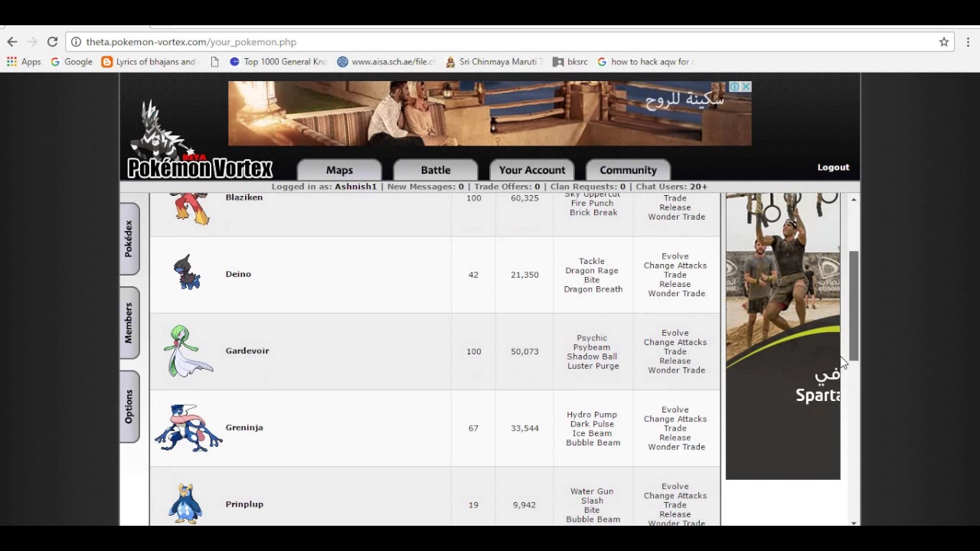980x551 pixels.
Task: Click the Greninja sprite
Action: 188,428
